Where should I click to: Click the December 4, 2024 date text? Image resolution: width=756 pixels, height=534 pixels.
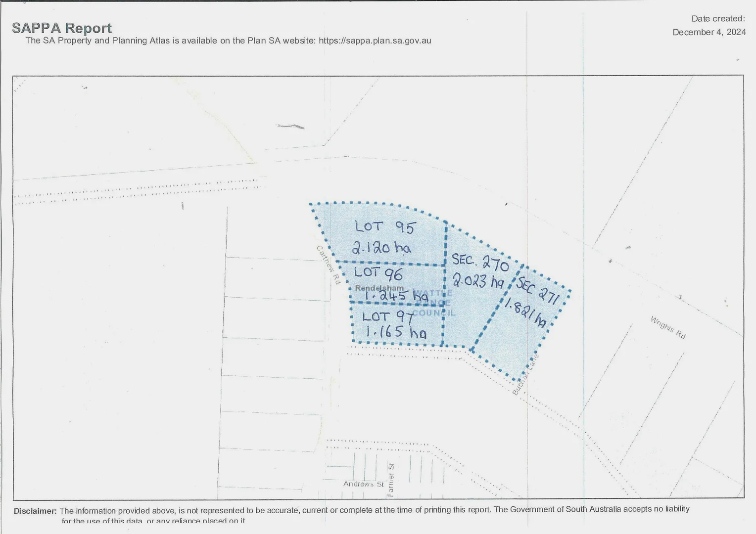(x=709, y=32)
